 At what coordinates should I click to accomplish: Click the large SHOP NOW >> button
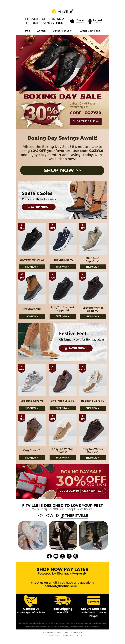[x=62, y=170]
